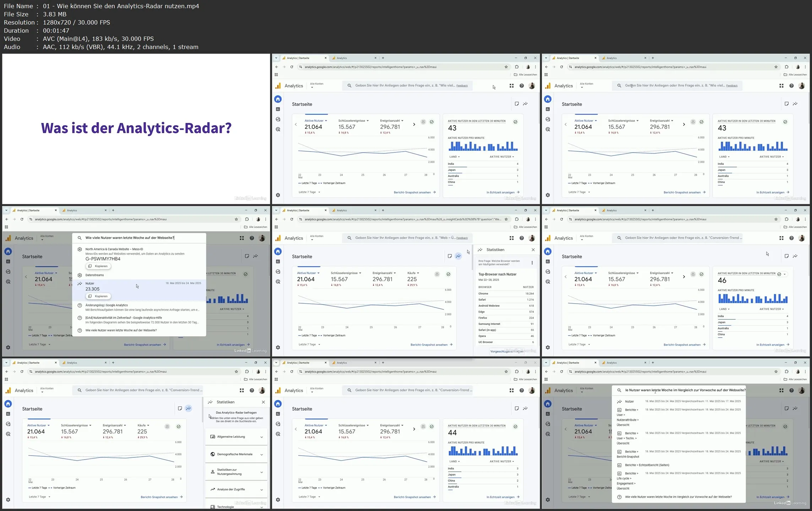Expand the Allgemeine Leistung section
This screenshot has width=812, height=511.
[236, 437]
